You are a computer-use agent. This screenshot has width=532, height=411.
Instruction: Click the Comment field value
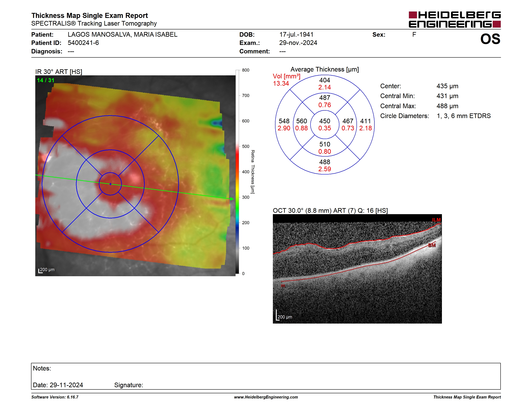coord(283,51)
